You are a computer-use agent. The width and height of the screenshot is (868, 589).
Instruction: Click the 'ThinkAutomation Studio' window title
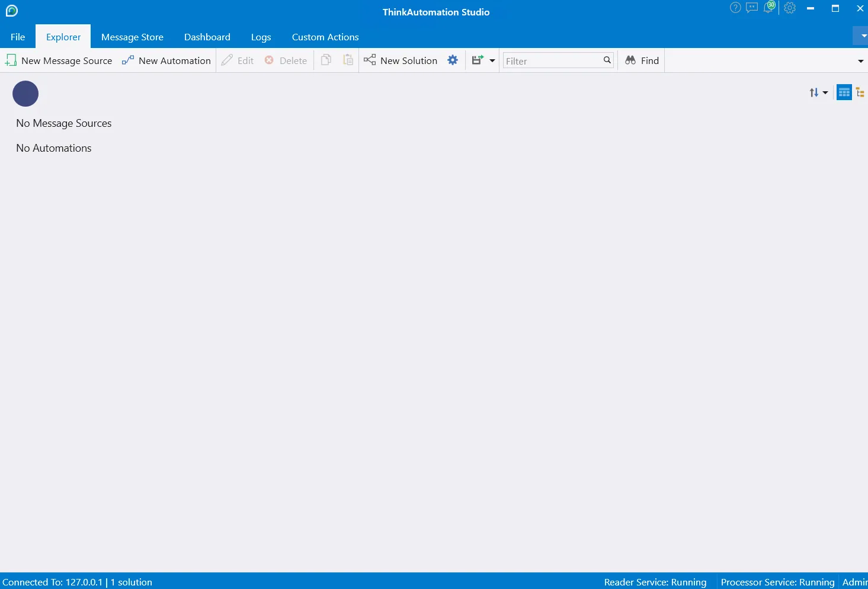pos(436,12)
